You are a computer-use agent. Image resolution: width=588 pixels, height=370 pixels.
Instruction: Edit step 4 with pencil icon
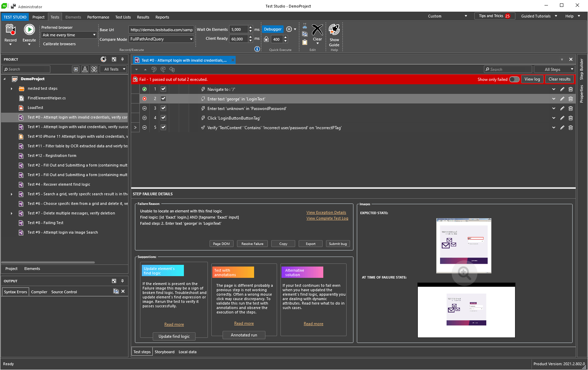pos(562,118)
